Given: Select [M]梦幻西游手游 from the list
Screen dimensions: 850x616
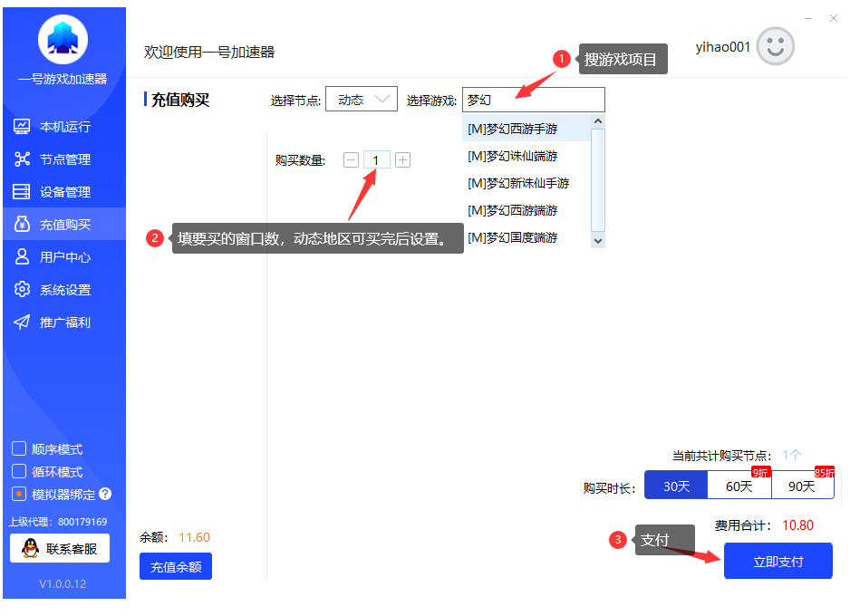Looking at the screenshot, I should click(x=526, y=129).
